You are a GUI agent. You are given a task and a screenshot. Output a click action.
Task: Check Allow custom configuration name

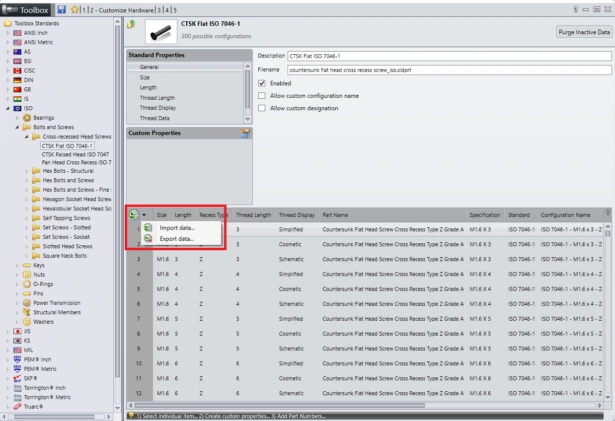click(262, 96)
